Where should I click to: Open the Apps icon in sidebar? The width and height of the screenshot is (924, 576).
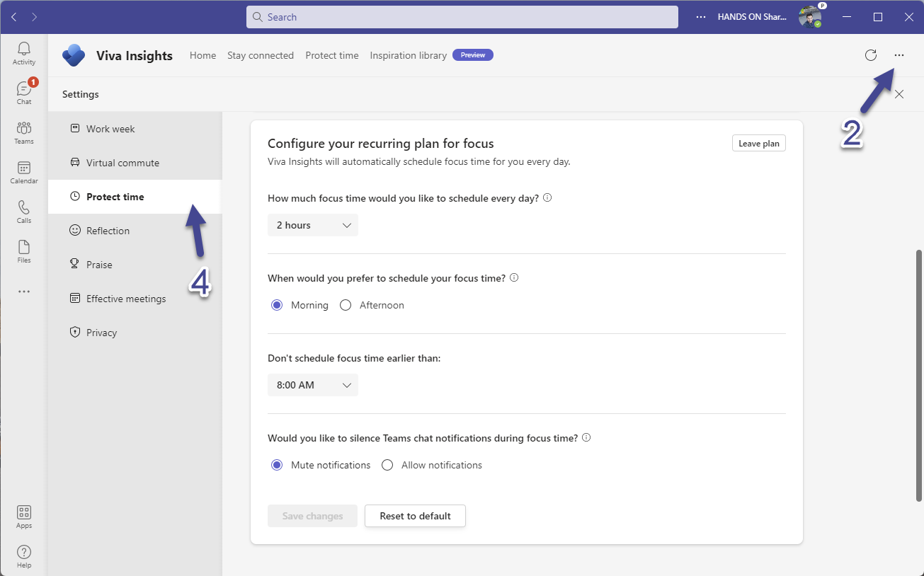(24, 516)
